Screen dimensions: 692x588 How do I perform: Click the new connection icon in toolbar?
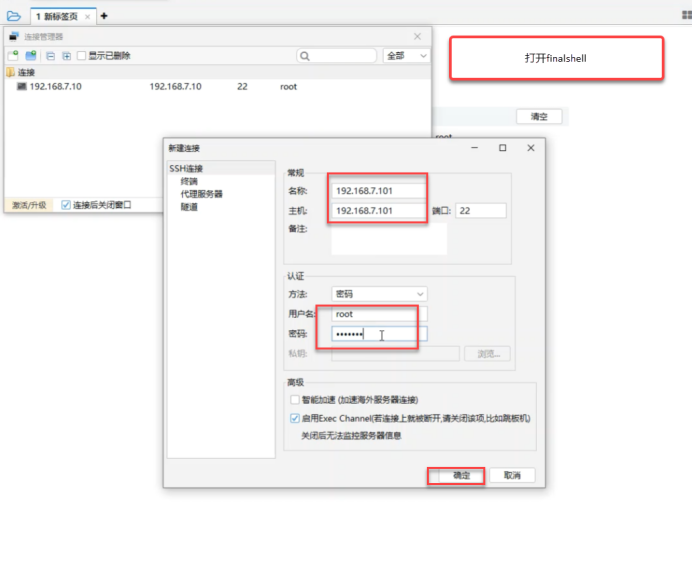tap(13, 56)
